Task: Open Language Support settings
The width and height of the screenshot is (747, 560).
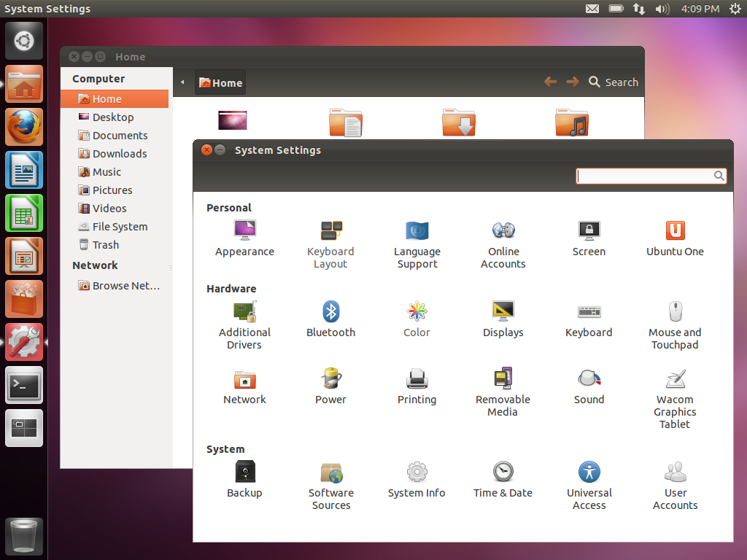Action: coord(417,245)
